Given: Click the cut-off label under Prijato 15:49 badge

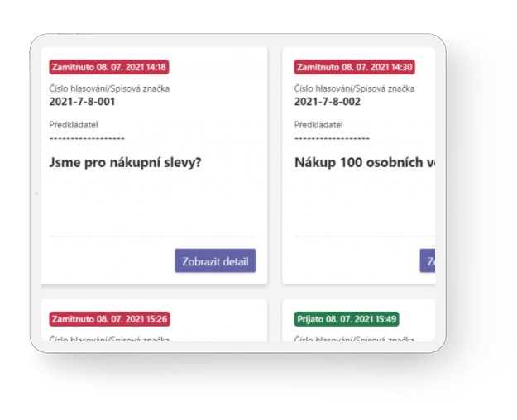Looking at the screenshot, I should [x=354, y=337].
